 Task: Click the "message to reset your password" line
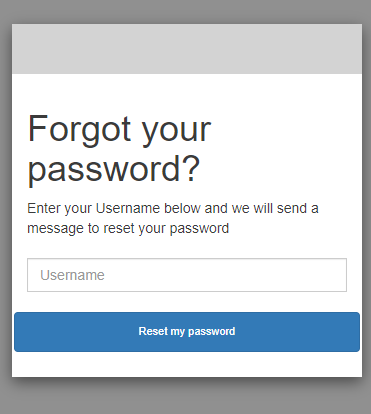click(x=128, y=228)
